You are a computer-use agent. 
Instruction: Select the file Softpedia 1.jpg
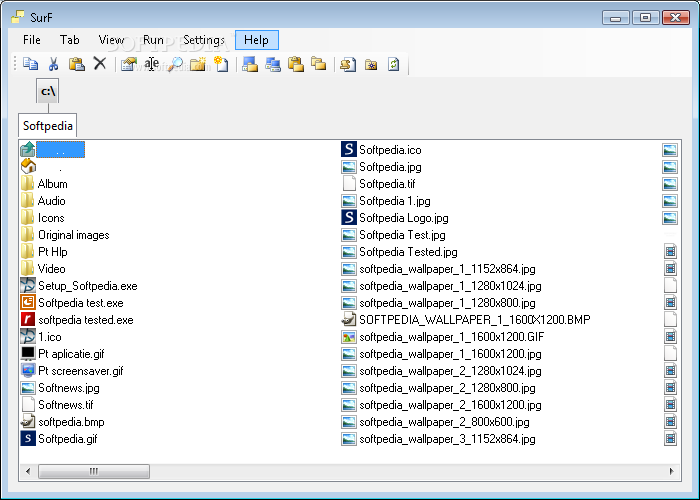pyautogui.click(x=395, y=200)
